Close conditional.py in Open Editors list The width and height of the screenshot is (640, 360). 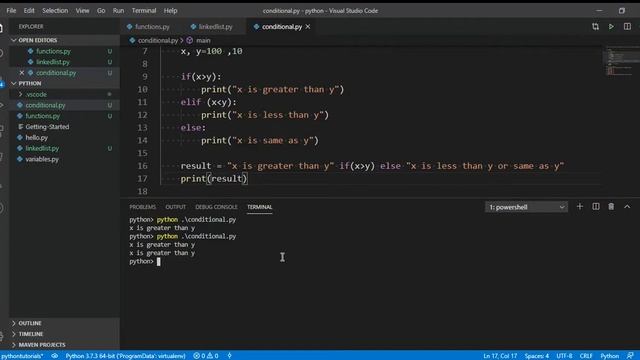pos(22,73)
